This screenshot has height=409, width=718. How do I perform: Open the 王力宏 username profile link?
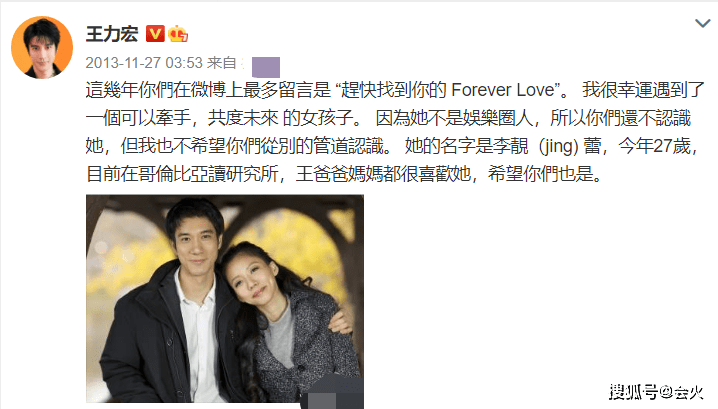pos(112,34)
